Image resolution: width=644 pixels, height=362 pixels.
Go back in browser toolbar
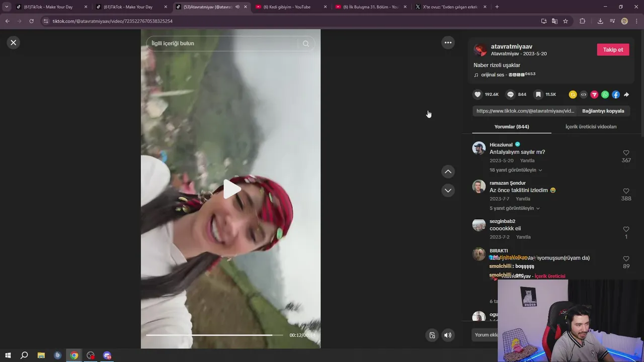coord(7,21)
